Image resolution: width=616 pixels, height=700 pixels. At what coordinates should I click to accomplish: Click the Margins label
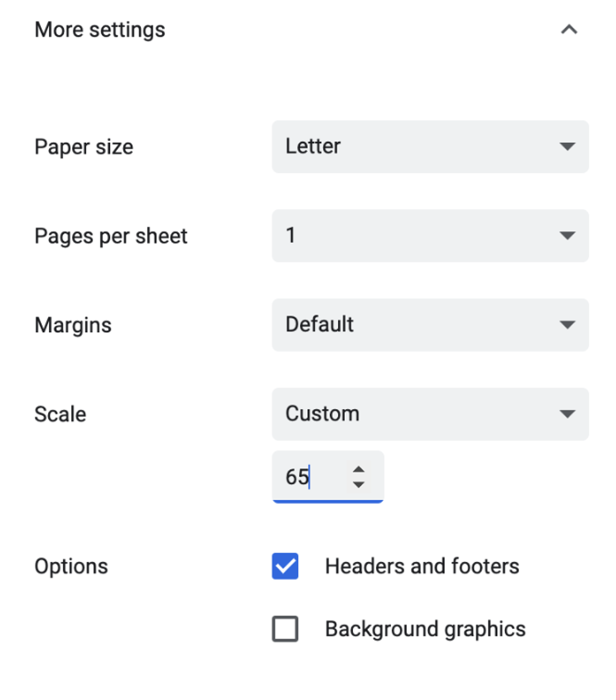coord(73,325)
